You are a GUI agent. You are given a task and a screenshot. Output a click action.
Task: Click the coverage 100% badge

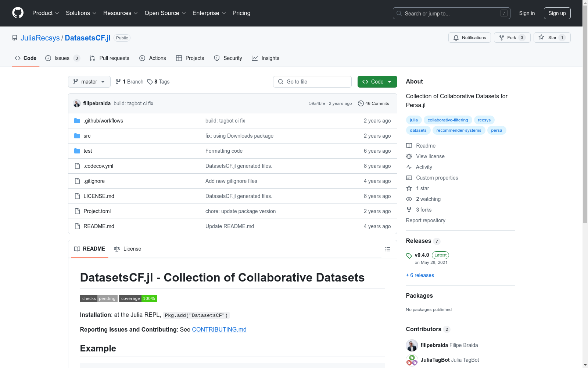click(138, 298)
